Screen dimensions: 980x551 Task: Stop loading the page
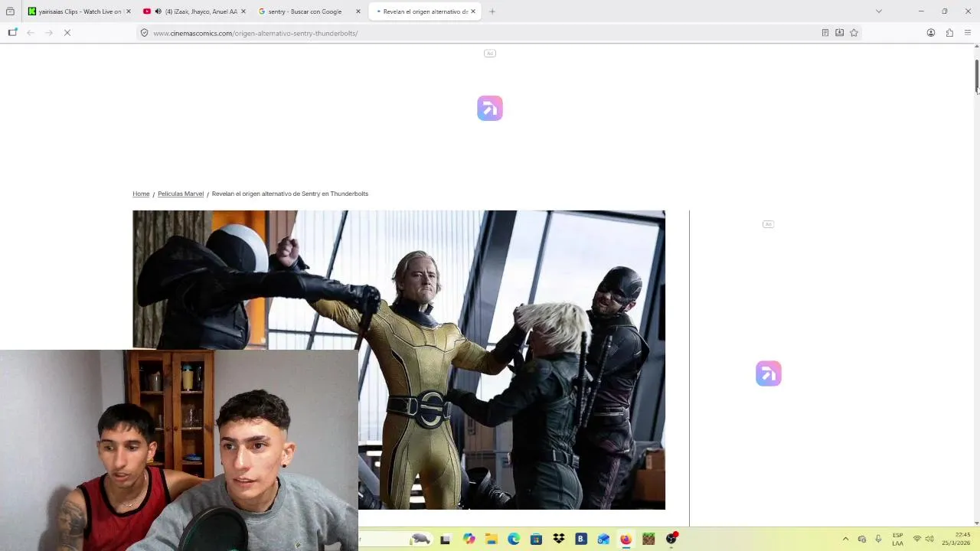coord(67,33)
